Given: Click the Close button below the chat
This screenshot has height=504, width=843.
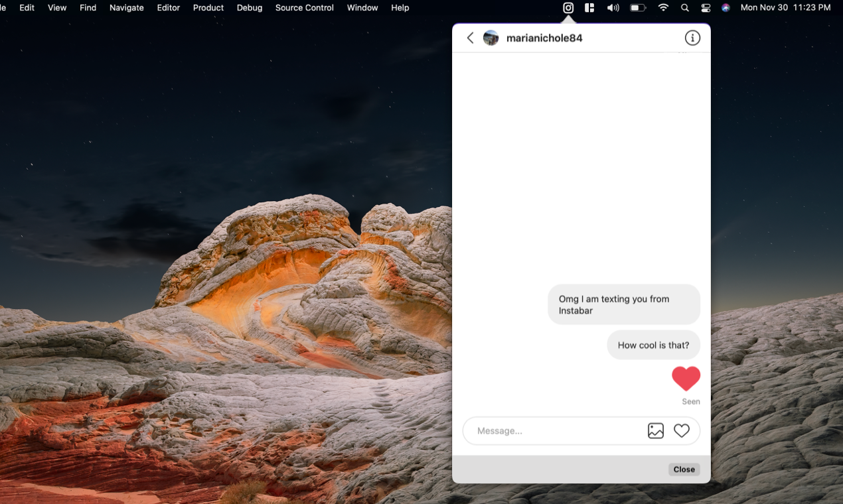Looking at the screenshot, I should (684, 469).
